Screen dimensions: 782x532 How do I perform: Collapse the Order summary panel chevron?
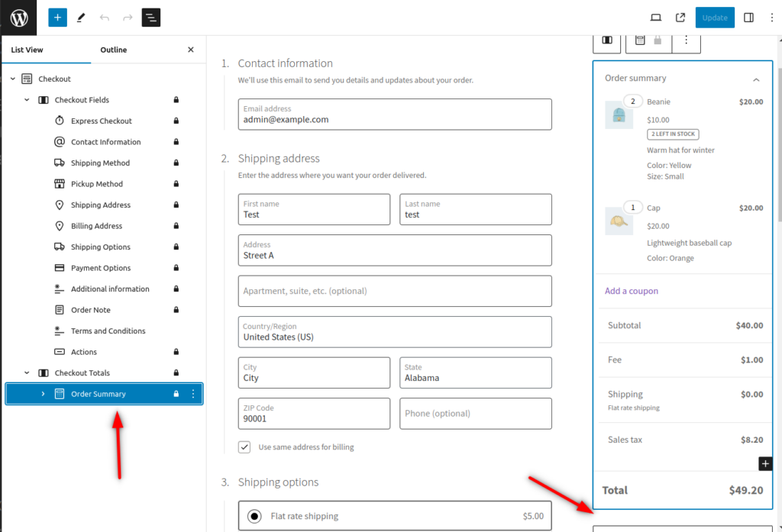click(x=756, y=79)
